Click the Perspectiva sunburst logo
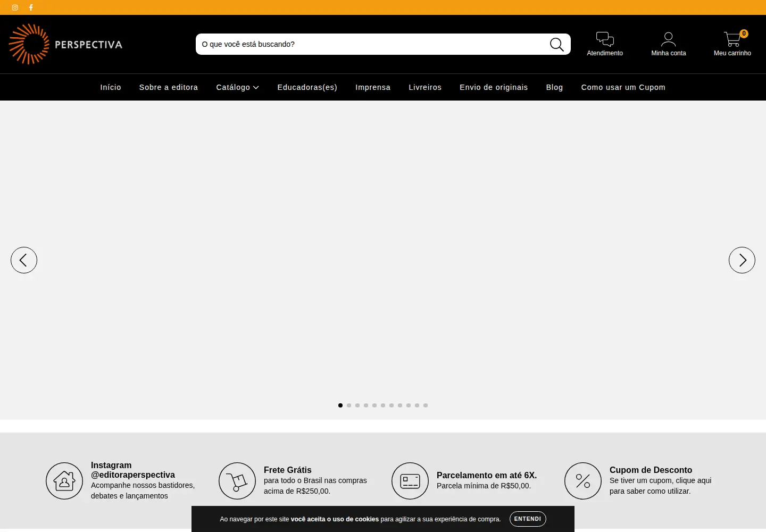This screenshot has width=766, height=532. [x=29, y=44]
